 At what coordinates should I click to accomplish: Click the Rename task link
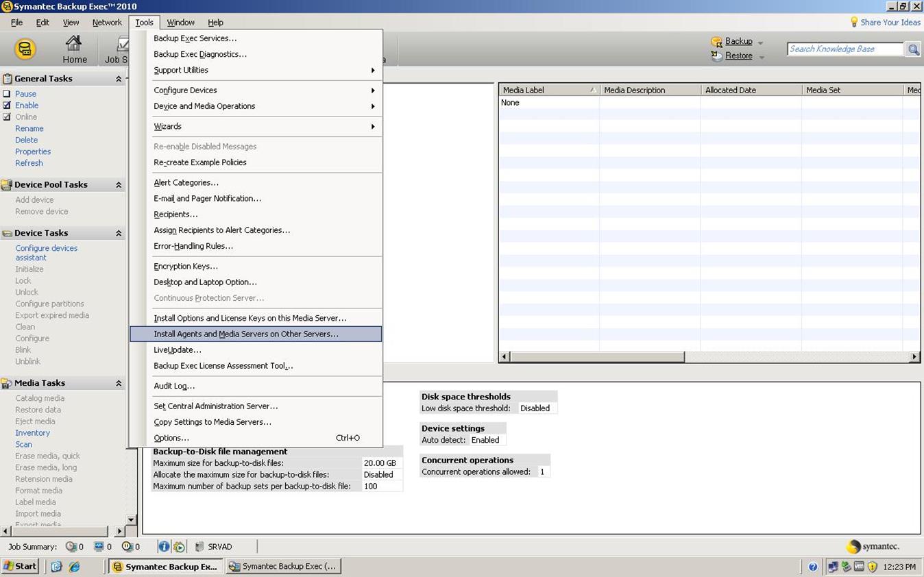tap(29, 129)
